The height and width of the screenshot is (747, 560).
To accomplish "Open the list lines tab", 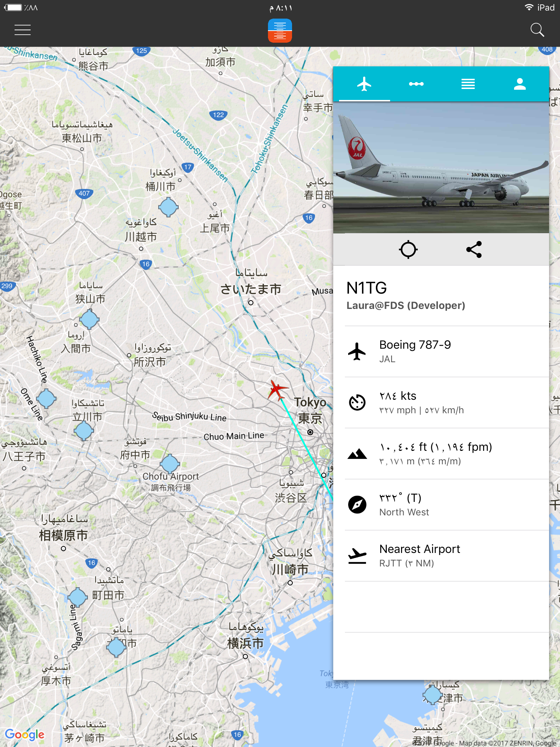I will pos(468,84).
